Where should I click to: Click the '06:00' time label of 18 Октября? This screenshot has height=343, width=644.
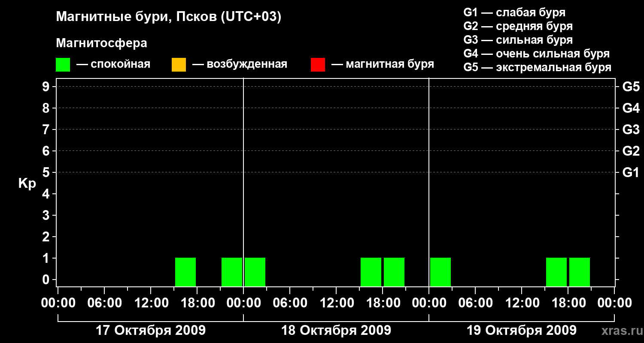290,303
